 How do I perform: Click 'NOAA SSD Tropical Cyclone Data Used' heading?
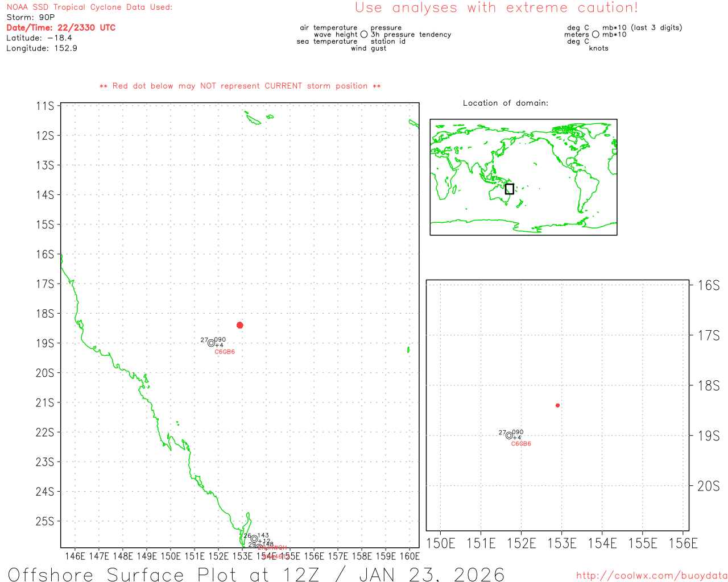(x=89, y=7)
